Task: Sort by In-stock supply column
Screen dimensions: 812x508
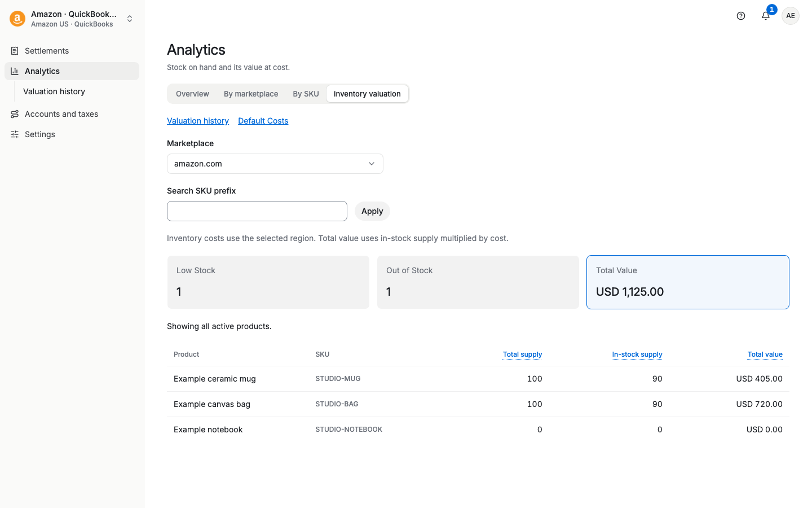Action: [x=637, y=354]
